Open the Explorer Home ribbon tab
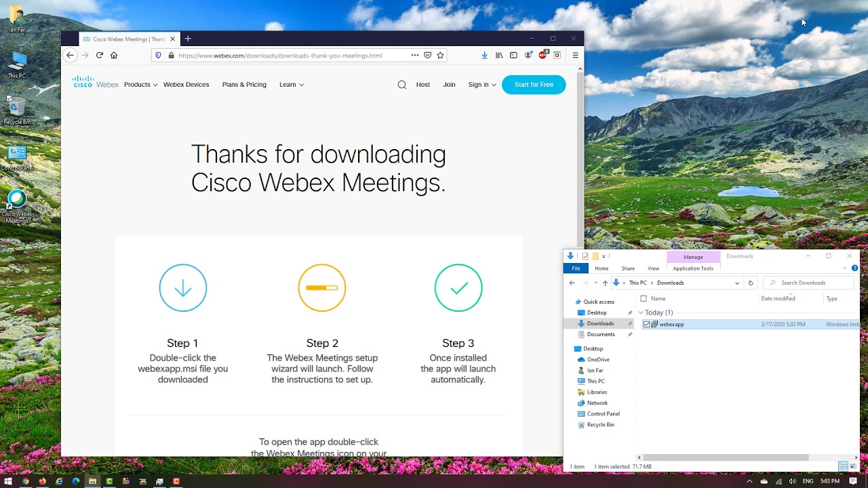Viewport: 868px width, 488px height. [601, 268]
